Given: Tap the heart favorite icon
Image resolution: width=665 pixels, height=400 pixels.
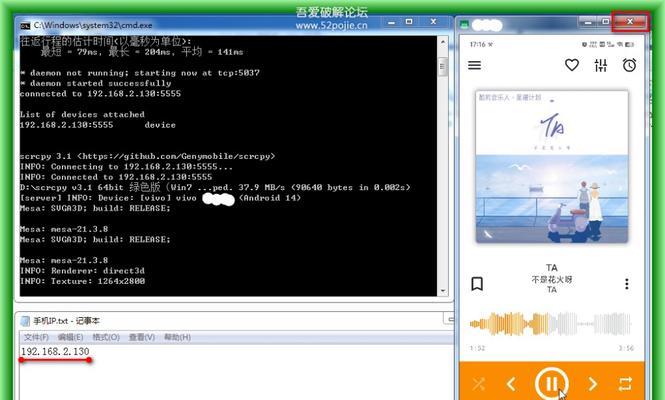Looking at the screenshot, I should (x=572, y=65).
